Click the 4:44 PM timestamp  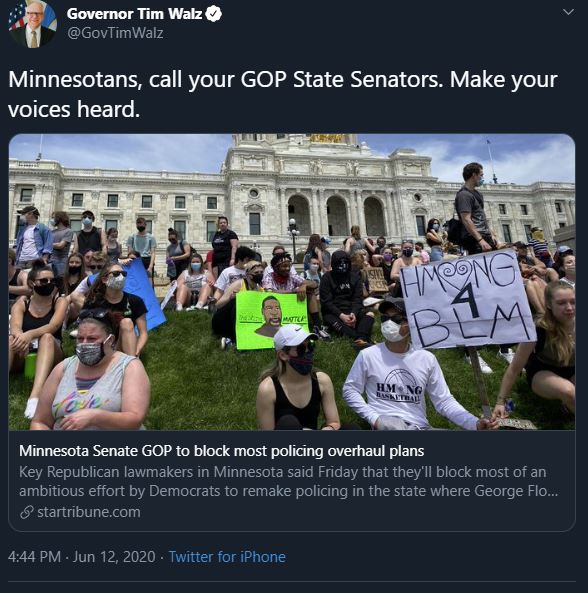[34, 557]
